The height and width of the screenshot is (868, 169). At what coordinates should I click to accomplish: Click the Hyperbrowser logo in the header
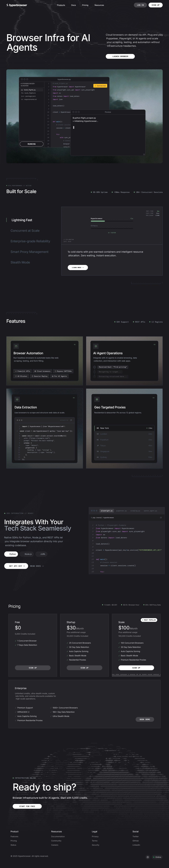click(17, 5)
